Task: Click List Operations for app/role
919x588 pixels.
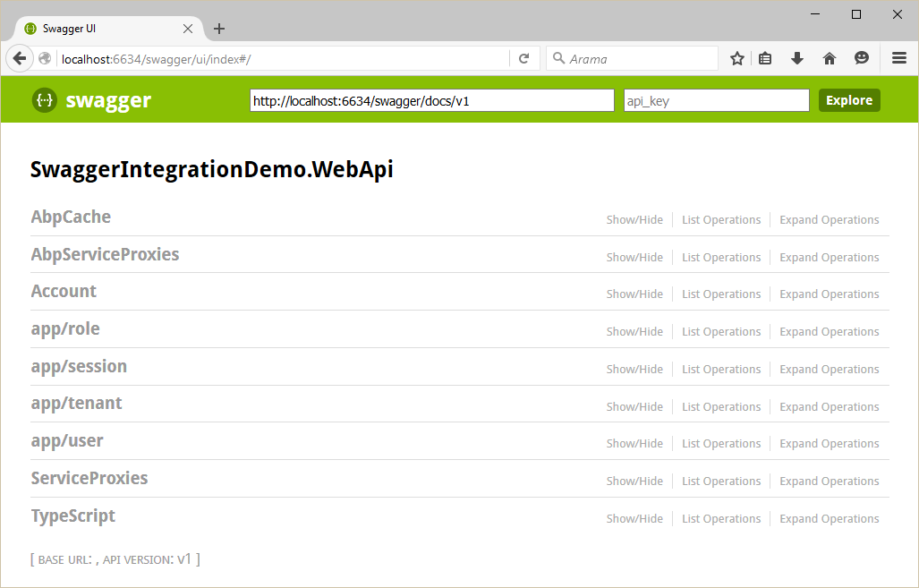Action: [x=721, y=332]
